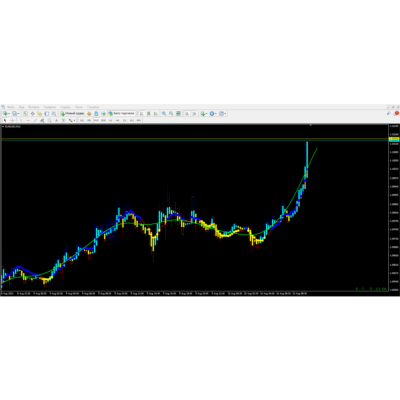Select the M30 timeframe
This screenshot has width=400, height=400.
point(103,120)
